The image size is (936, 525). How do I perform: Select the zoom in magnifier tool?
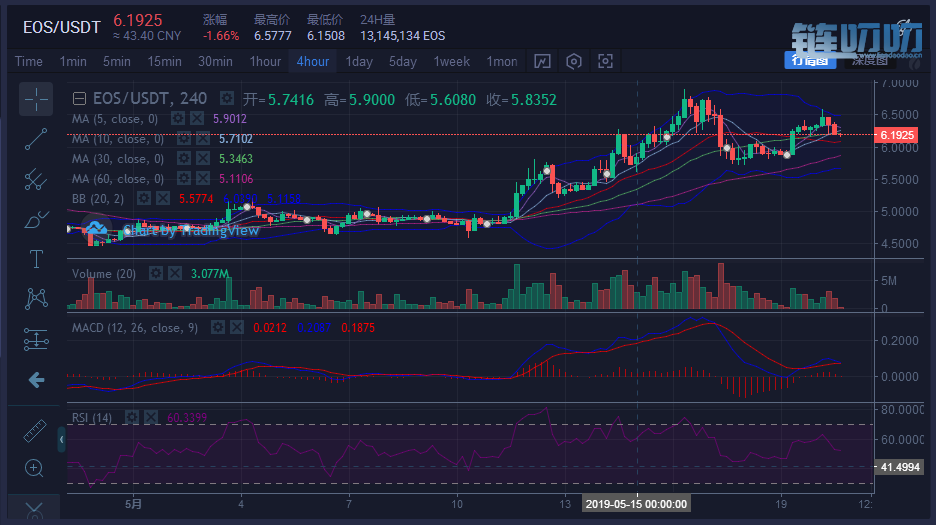point(34,468)
